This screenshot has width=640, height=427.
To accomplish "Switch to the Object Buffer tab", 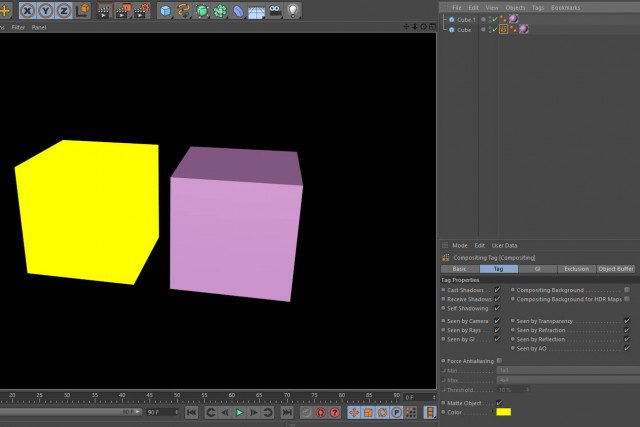I will point(616,269).
